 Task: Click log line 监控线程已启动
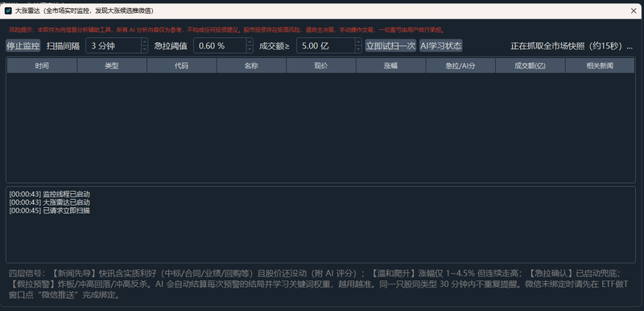pos(50,194)
